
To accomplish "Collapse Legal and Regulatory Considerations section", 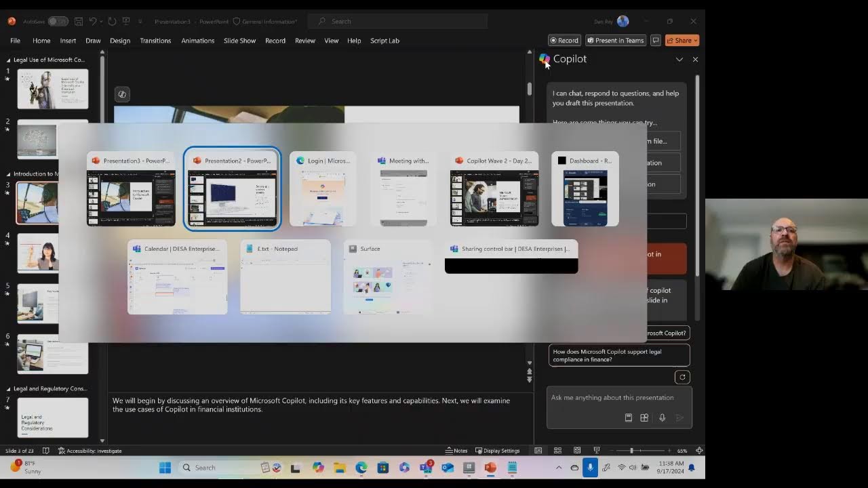I will 8,389.
